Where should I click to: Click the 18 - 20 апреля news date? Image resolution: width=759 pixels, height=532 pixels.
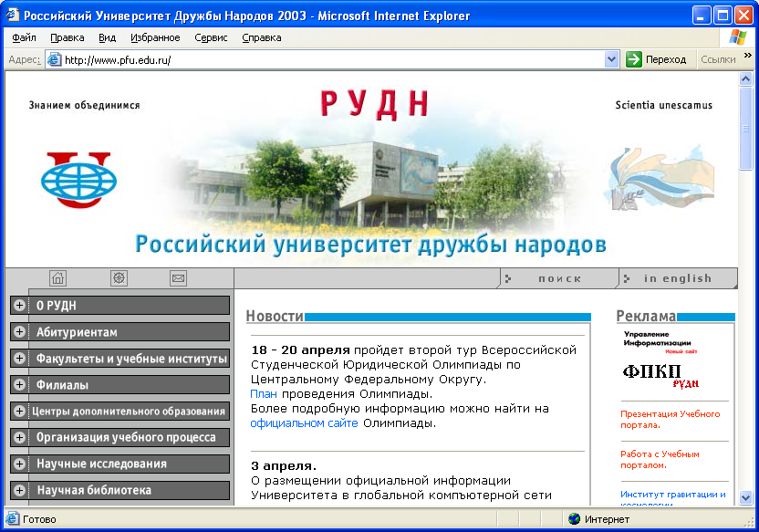[x=300, y=350]
